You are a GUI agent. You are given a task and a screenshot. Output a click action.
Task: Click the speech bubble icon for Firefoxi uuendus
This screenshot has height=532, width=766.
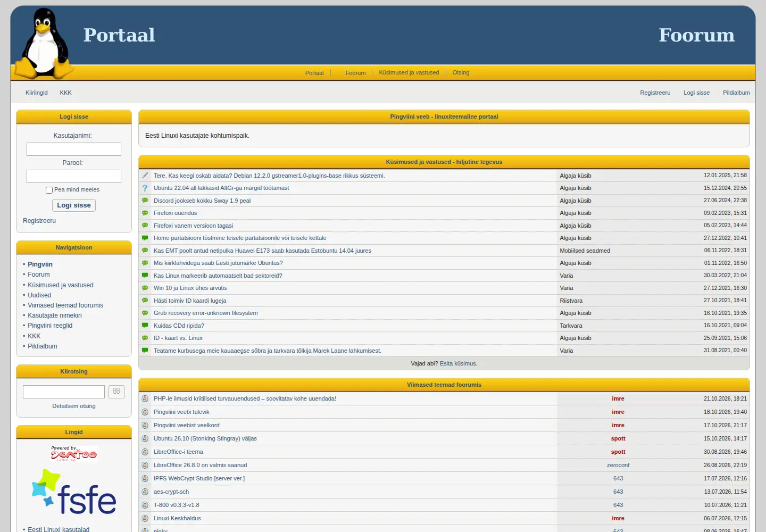(x=145, y=213)
